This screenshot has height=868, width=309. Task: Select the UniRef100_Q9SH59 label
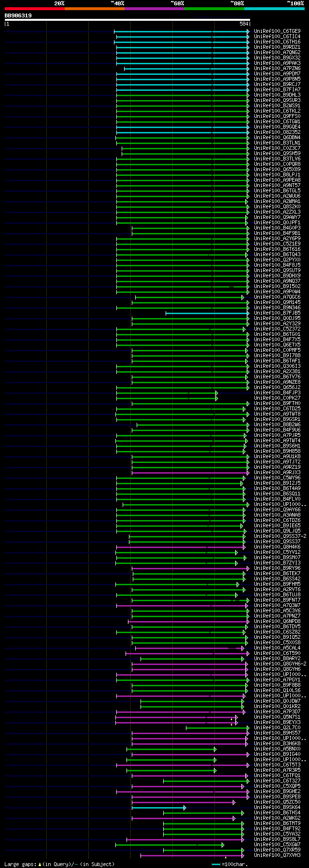(x=277, y=153)
